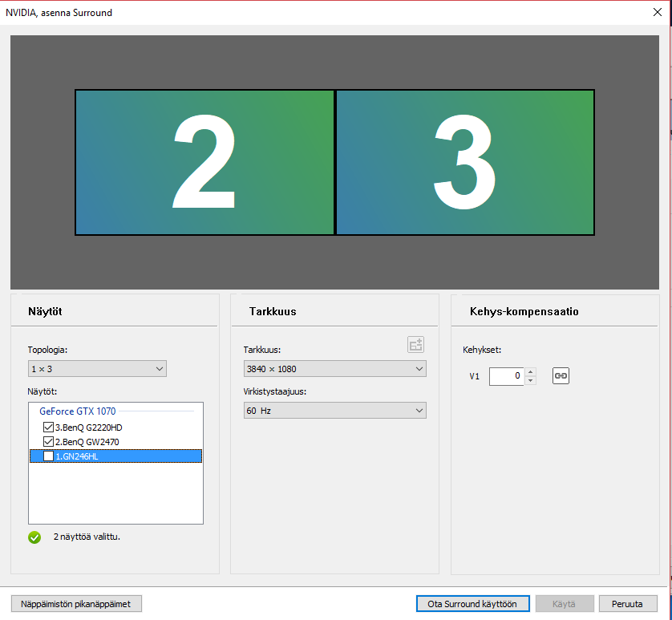Uncheck the 2.BenQ GW2470 display checkbox
This screenshot has width=672, height=620.
coord(48,442)
